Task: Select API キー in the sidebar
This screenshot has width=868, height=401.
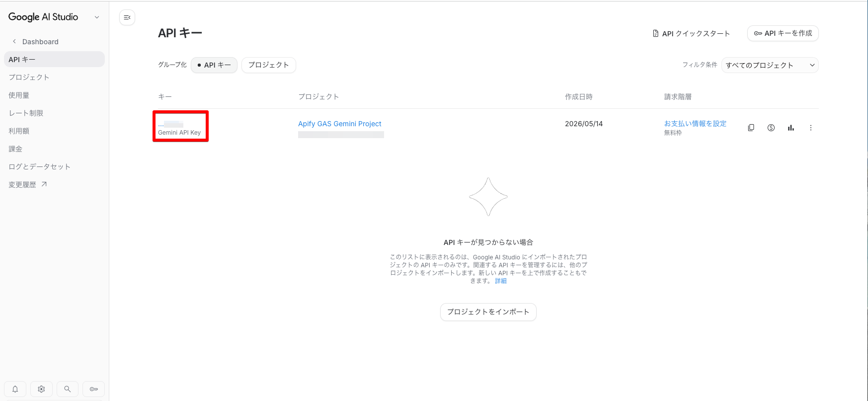Action: pos(54,59)
